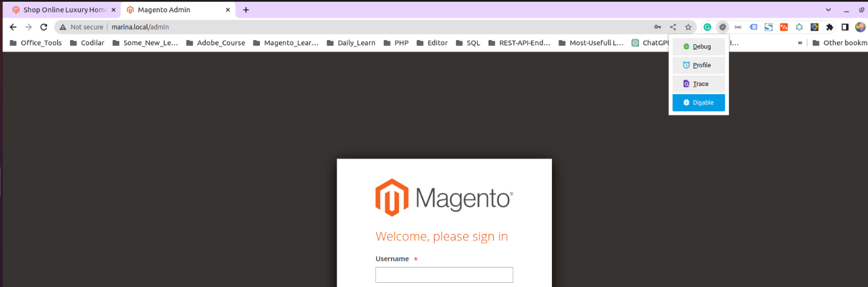Click the orange-red slash extension icon

click(784, 27)
